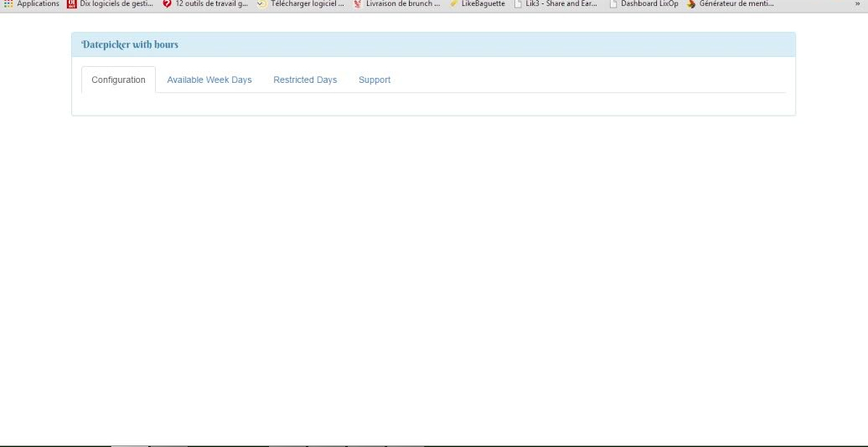Open the Dashboard LixOp bookmark
The height and width of the screenshot is (447, 868).
[643, 4]
